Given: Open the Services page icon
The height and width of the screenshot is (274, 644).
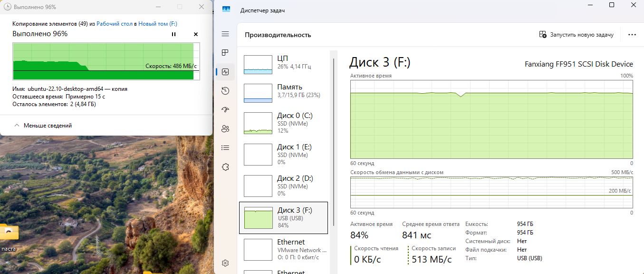Looking at the screenshot, I should pyautogui.click(x=225, y=166).
